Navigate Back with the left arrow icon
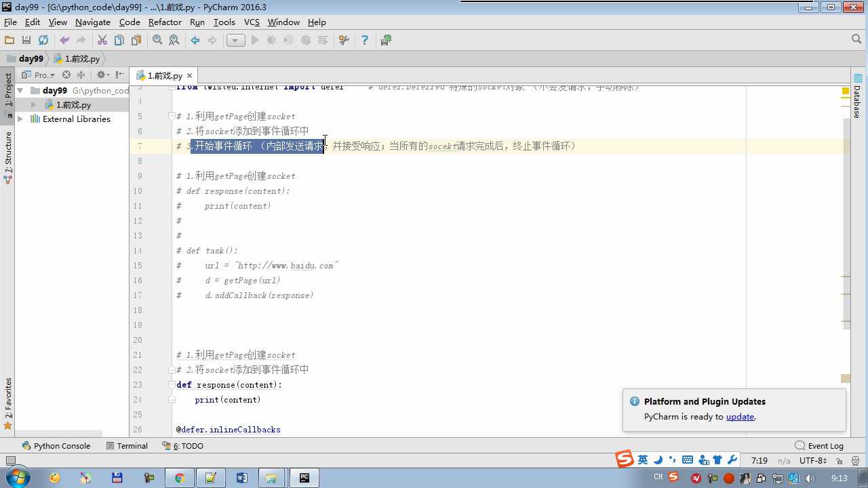The height and width of the screenshot is (488, 868). [x=195, y=41]
